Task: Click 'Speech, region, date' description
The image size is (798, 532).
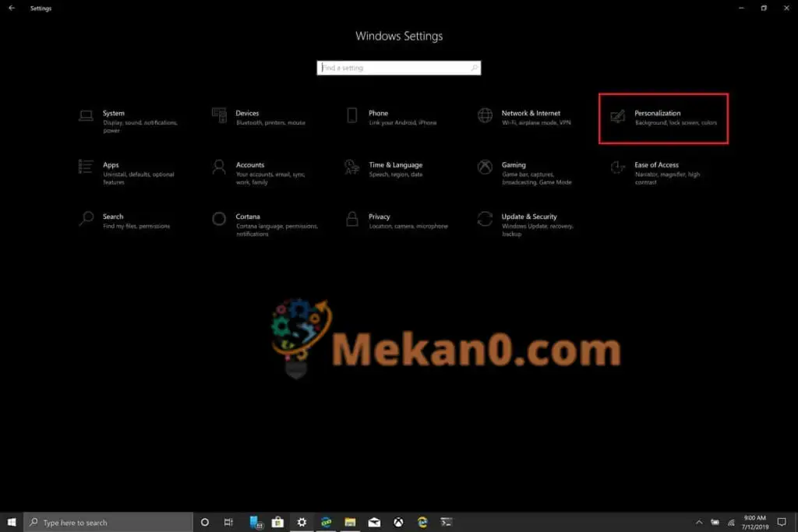Action: coord(395,174)
